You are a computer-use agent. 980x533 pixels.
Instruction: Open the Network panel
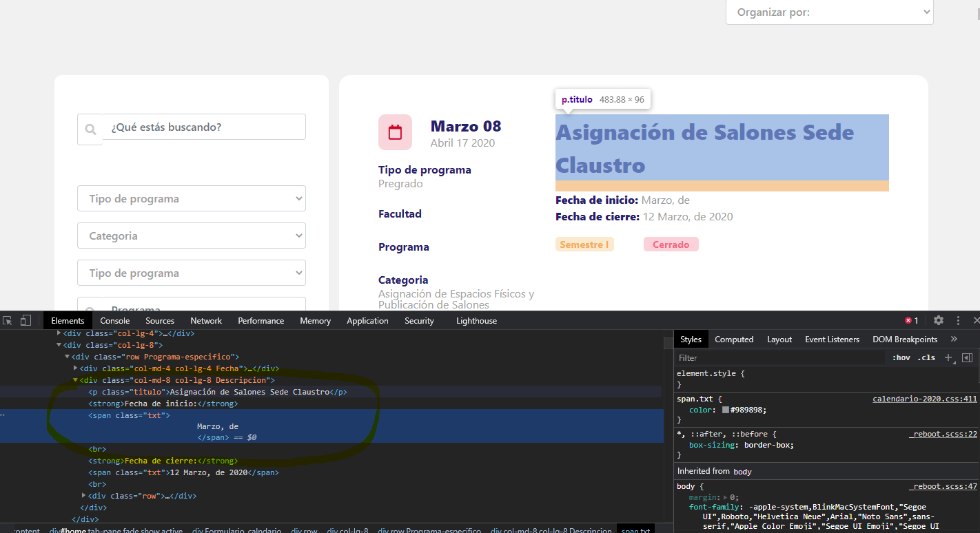[x=206, y=320]
